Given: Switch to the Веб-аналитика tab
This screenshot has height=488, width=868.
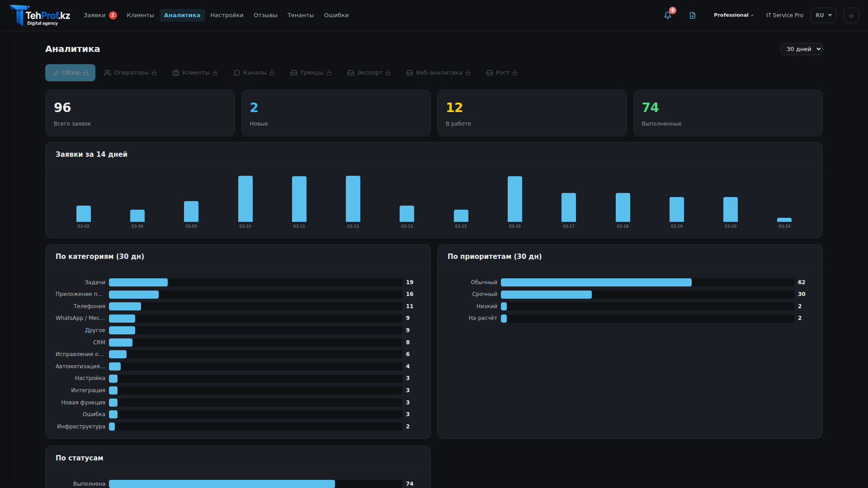Looking at the screenshot, I should 439,73.
